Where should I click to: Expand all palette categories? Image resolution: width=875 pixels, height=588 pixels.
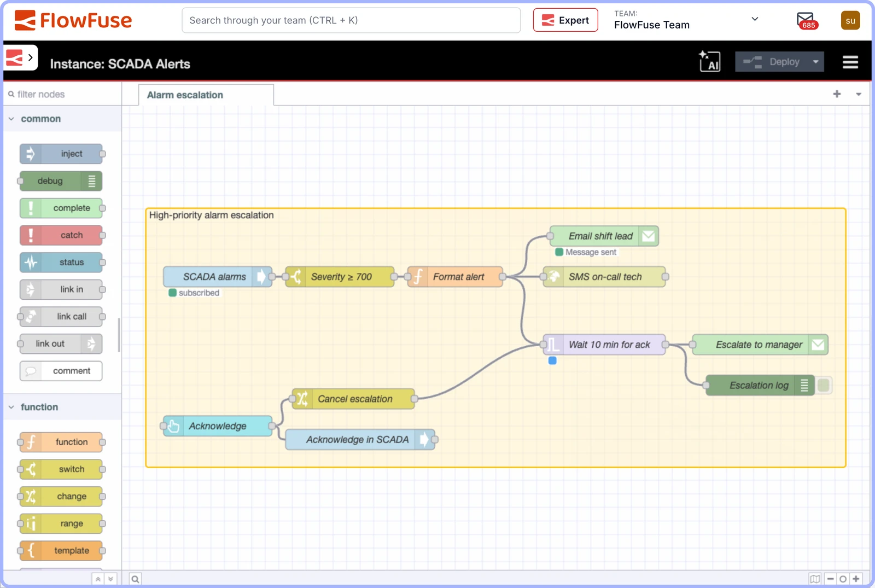click(x=110, y=579)
